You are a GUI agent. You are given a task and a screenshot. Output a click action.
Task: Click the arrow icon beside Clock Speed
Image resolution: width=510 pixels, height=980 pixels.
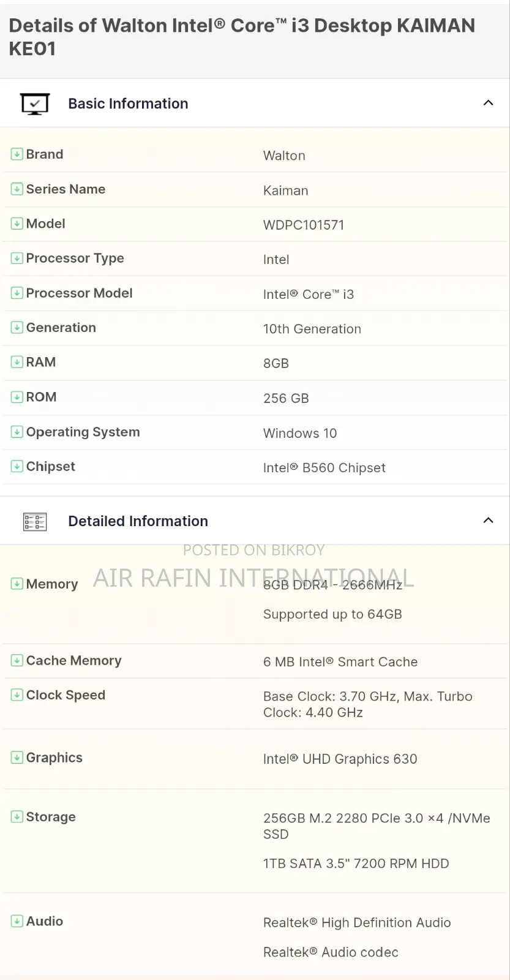tap(17, 695)
